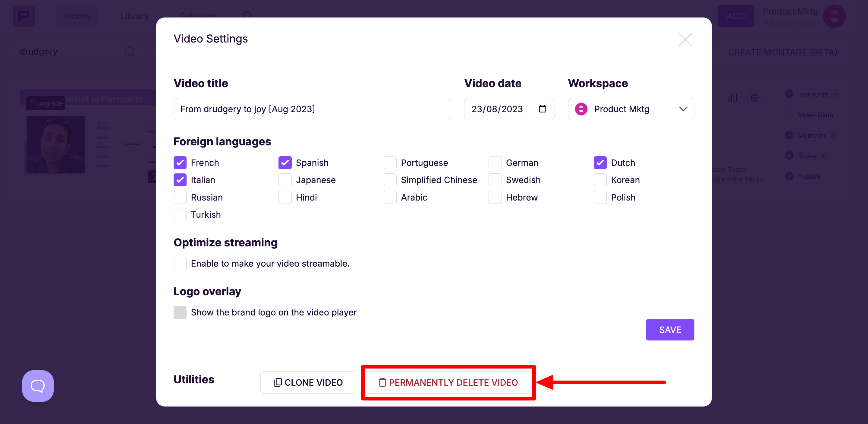The width and height of the screenshot is (868, 424).
Task: Toggle the brand logo overlay checkbox
Action: coord(180,312)
